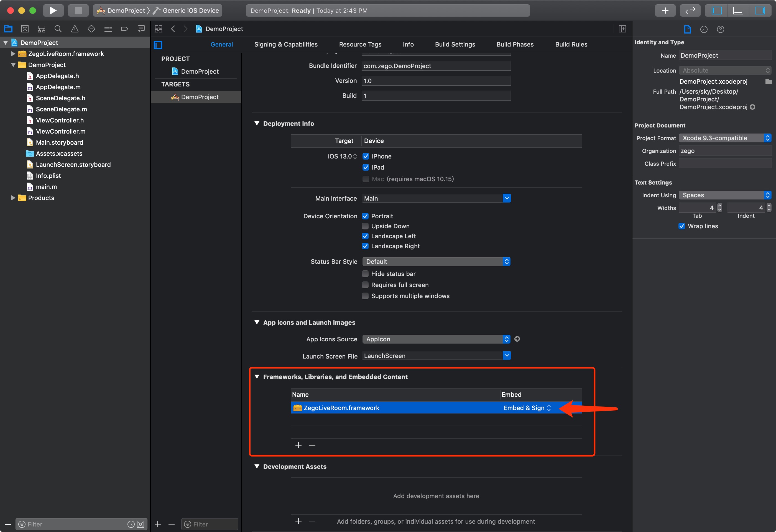Change the Embed & Sign option
The image size is (776, 532).
[x=527, y=408]
